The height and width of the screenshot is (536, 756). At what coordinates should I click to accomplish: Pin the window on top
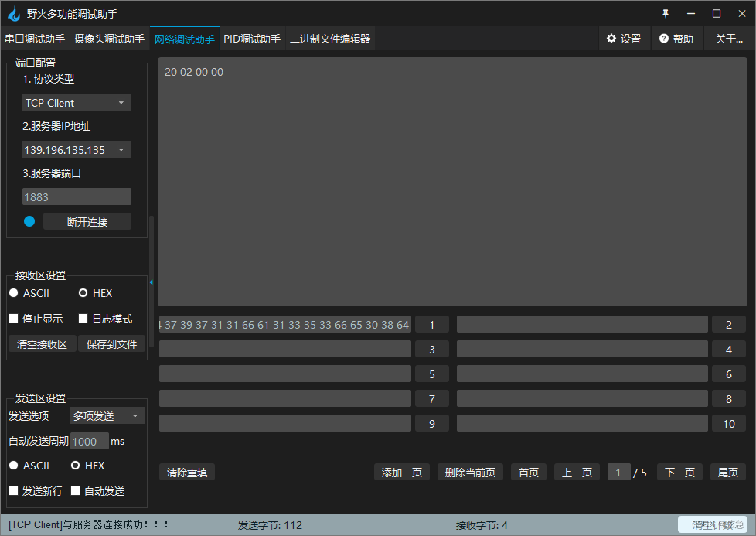666,13
